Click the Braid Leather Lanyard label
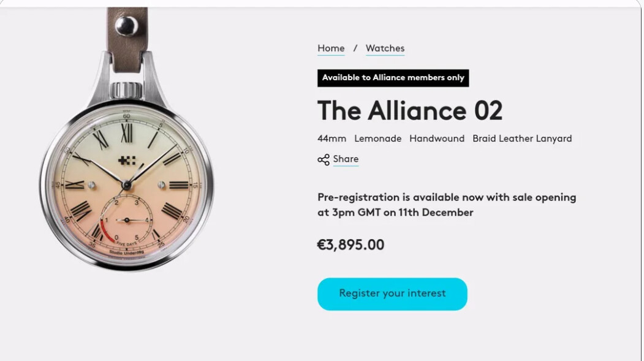644x361 pixels. (x=522, y=139)
